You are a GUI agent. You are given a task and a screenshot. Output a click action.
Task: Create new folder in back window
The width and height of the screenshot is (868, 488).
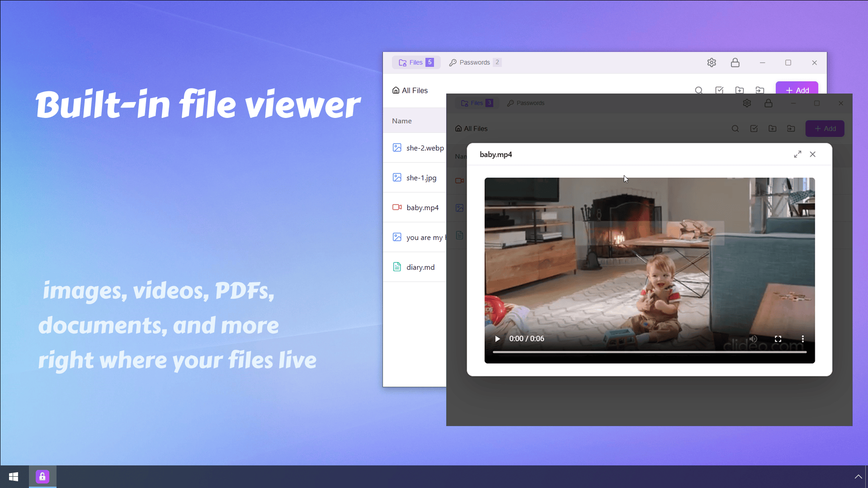click(740, 90)
